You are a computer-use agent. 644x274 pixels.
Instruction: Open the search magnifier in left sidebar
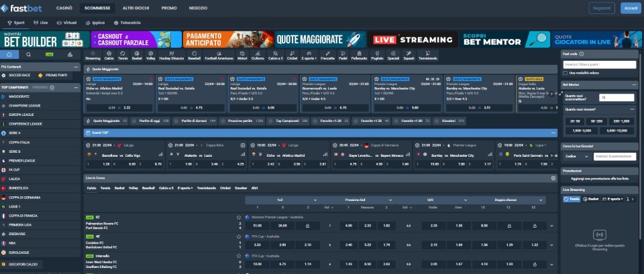28,54
